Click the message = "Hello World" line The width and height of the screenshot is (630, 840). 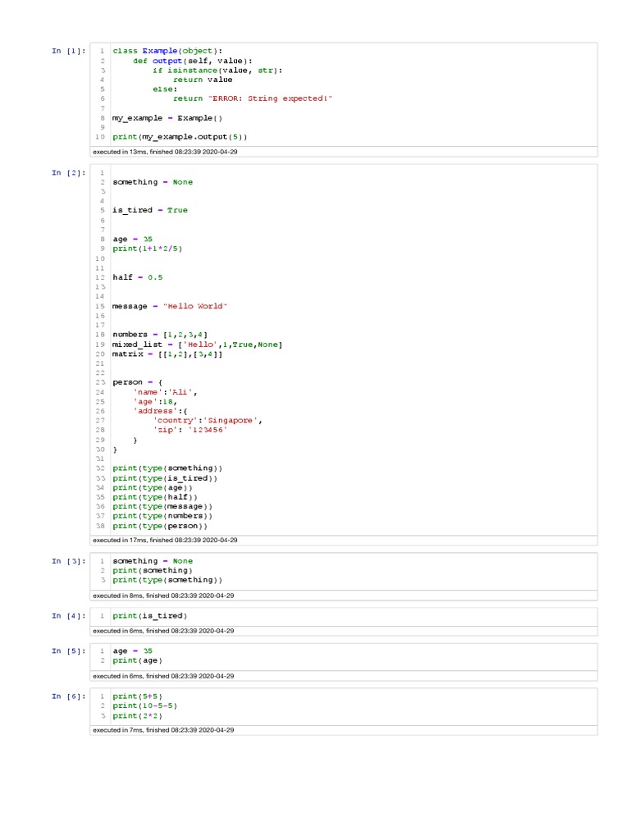click(x=170, y=306)
